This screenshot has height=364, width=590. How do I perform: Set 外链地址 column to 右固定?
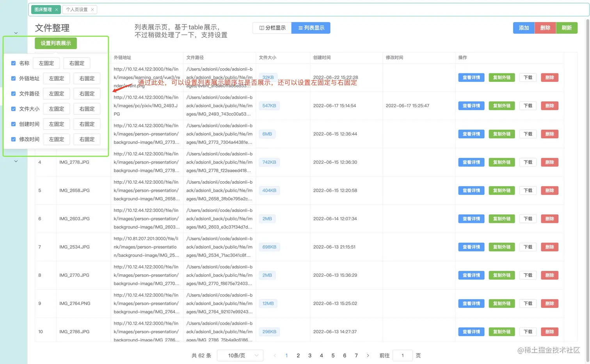[x=87, y=78]
